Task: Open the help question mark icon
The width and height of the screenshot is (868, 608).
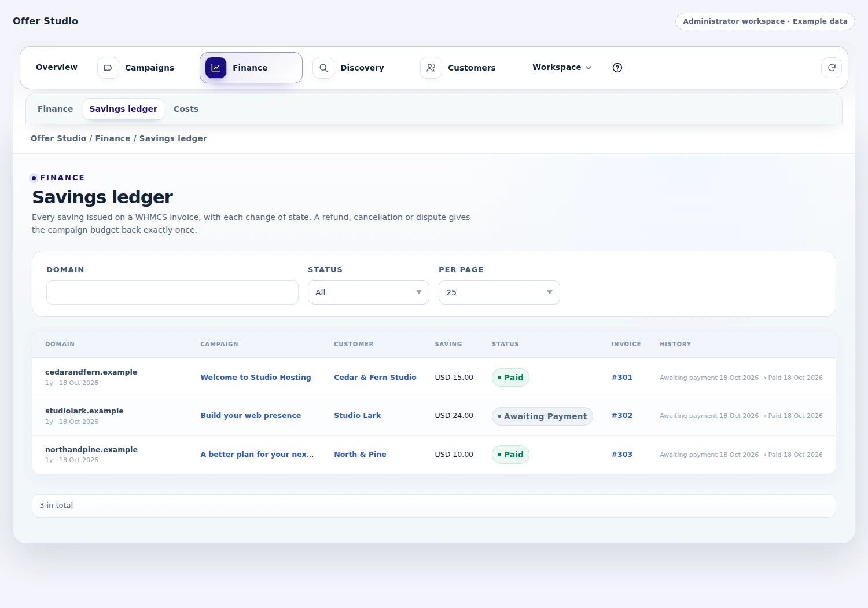Action: click(617, 68)
